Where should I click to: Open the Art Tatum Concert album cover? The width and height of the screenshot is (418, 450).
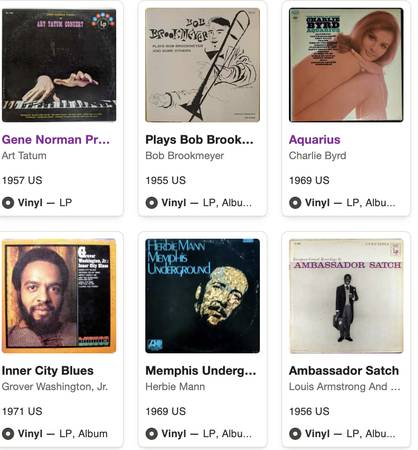tap(59, 65)
